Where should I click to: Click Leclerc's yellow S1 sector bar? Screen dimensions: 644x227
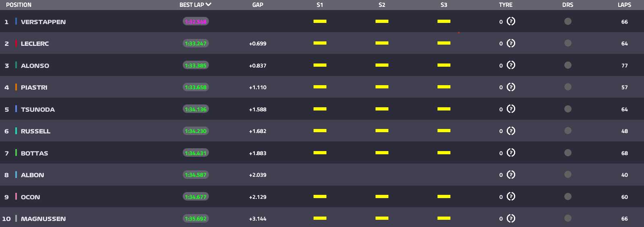[x=320, y=43]
